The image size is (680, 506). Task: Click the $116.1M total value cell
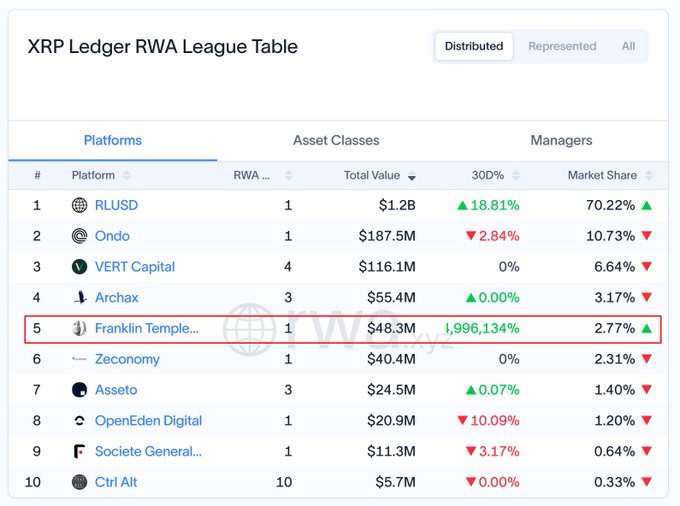click(387, 267)
